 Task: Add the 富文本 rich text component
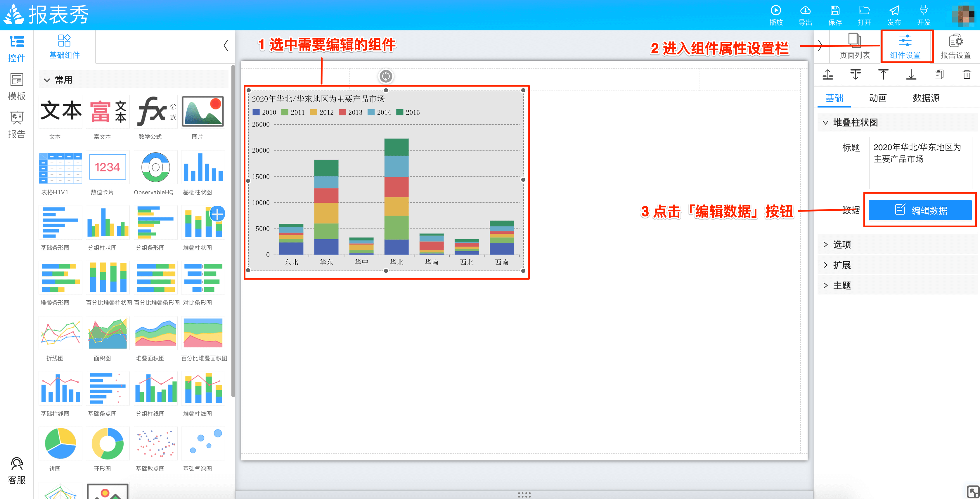click(x=108, y=111)
